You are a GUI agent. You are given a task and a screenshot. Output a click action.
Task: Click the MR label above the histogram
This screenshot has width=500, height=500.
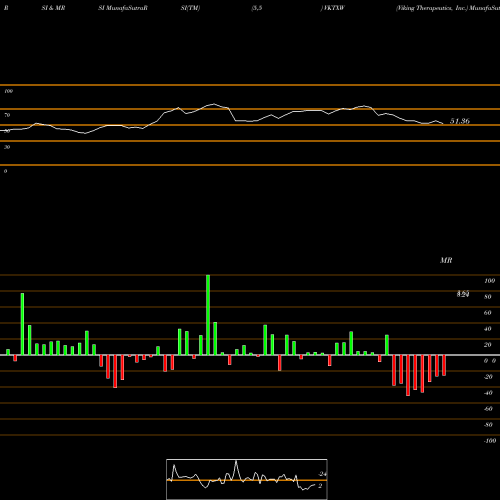click(x=446, y=260)
